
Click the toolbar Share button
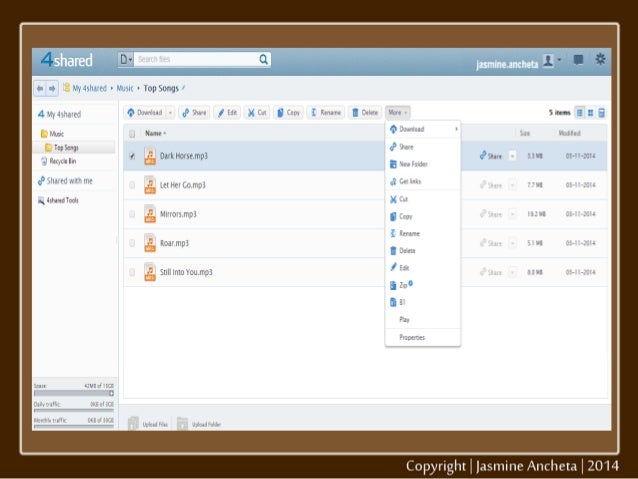click(194, 113)
